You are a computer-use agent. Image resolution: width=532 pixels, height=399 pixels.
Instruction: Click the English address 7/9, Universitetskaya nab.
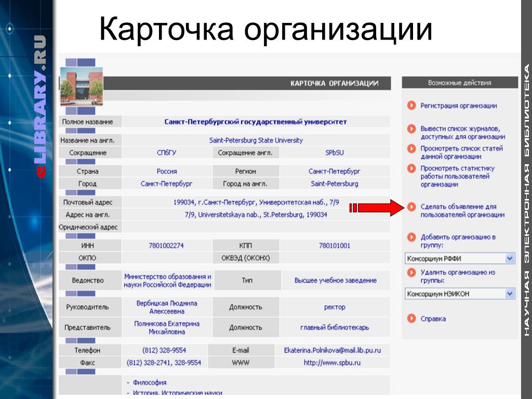(x=256, y=215)
